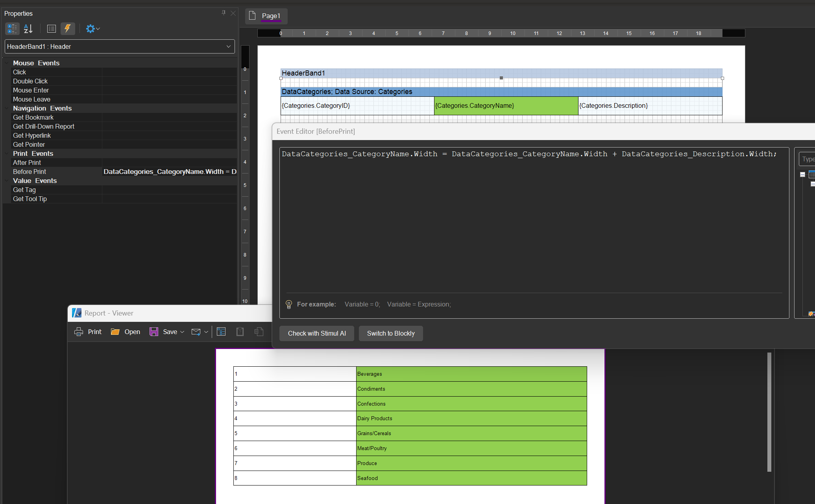Click the Switch to Blockly button
Screen dimensions: 815x504
point(390,333)
